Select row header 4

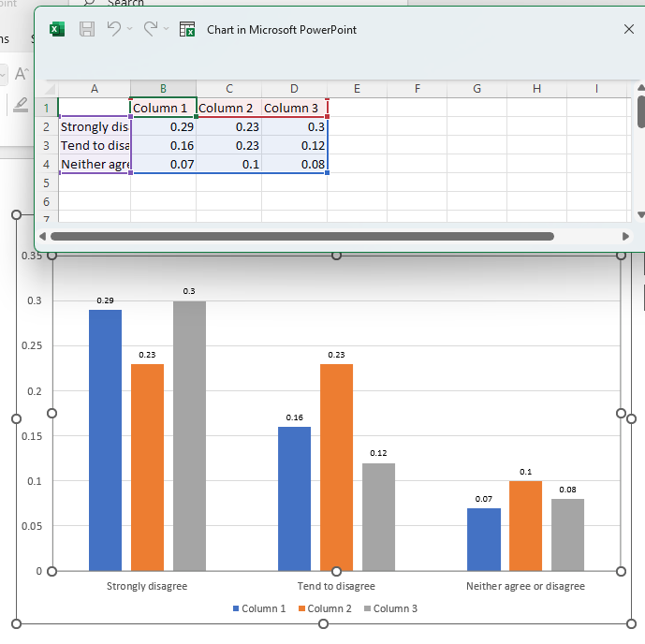point(46,164)
